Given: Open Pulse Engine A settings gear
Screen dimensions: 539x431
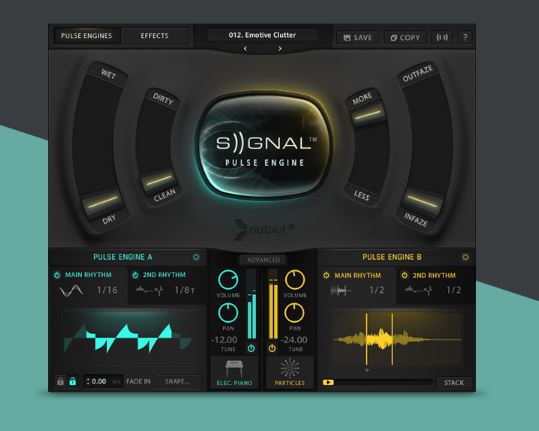Looking at the screenshot, I should point(196,257).
